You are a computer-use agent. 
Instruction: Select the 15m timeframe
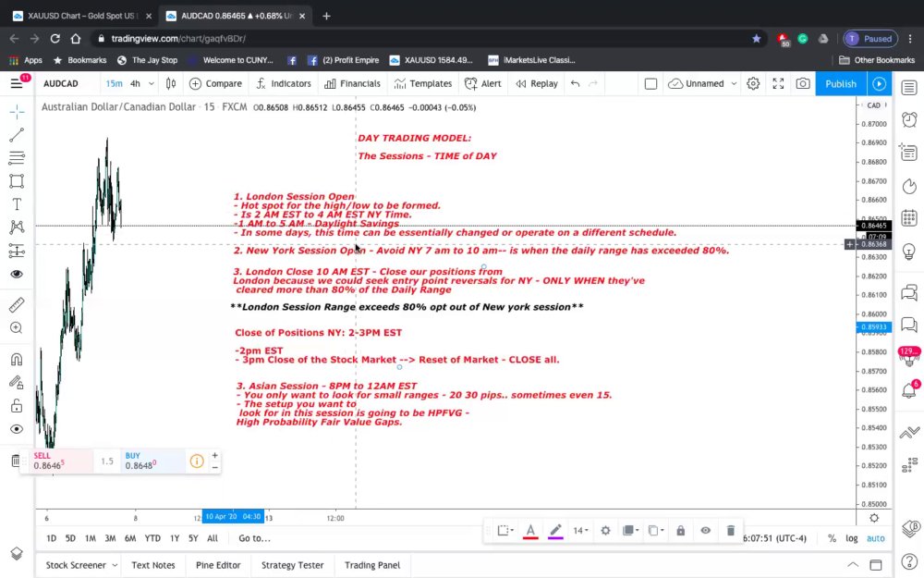click(x=114, y=84)
